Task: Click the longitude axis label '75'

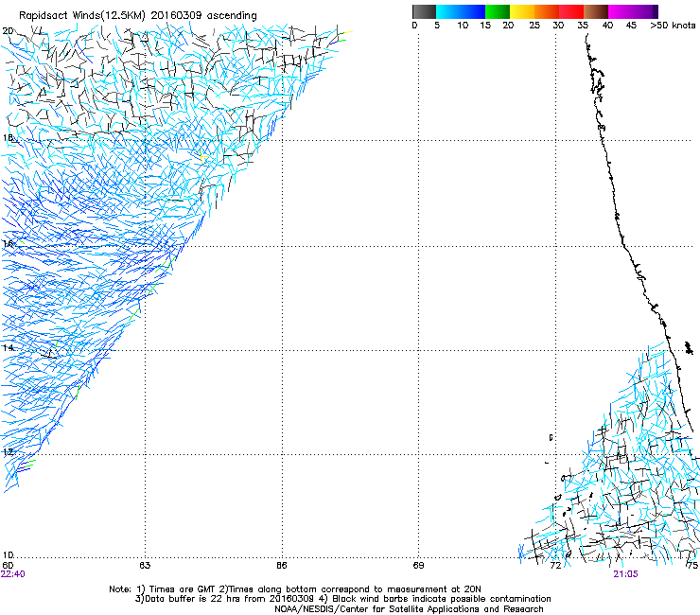Action: (692, 566)
